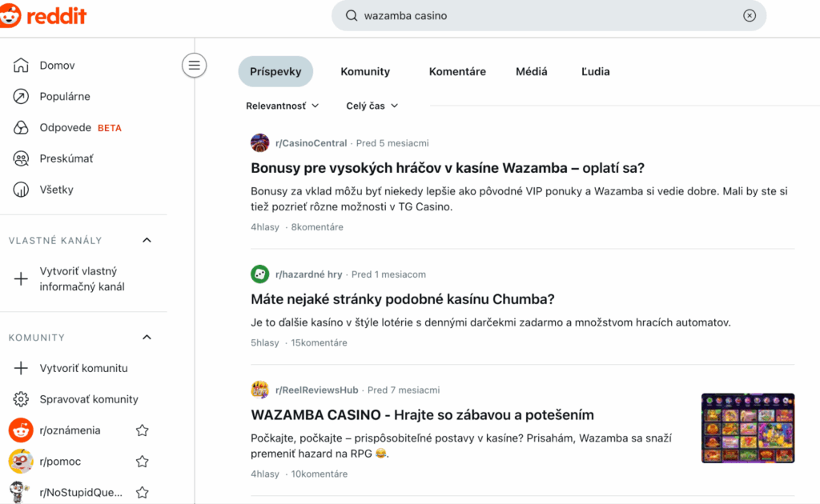The width and height of the screenshot is (820, 504).
Task: Collapse sidebar with the hamburger menu button
Action: 194,65
